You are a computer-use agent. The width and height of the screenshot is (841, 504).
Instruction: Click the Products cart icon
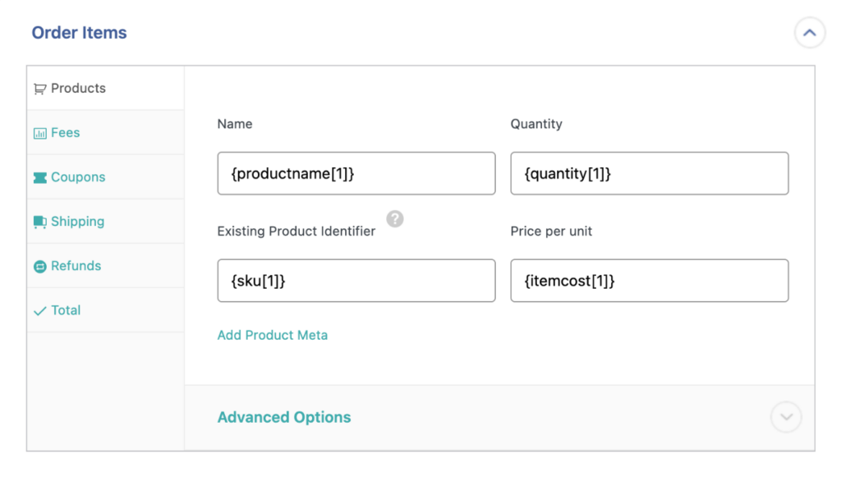pyautogui.click(x=39, y=89)
